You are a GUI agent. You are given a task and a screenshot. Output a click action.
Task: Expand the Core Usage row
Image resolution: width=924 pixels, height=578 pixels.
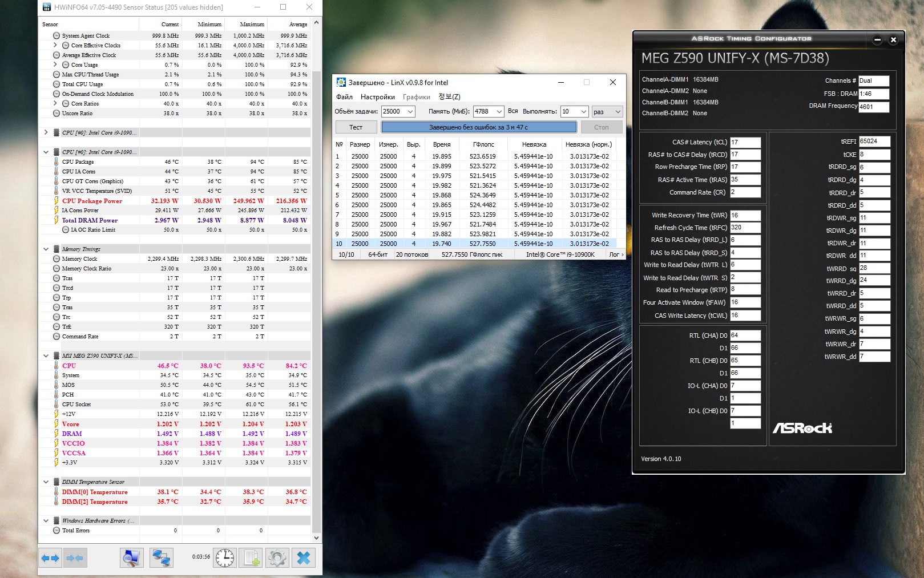click(55, 64)
